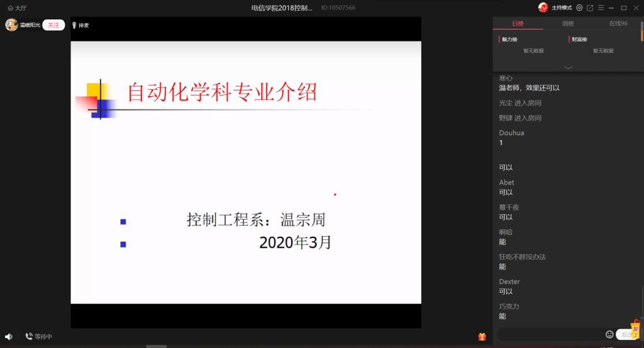Open the emoji smiley picker
The width and height of the screenshot is (644, 348).
coord(609,334)
